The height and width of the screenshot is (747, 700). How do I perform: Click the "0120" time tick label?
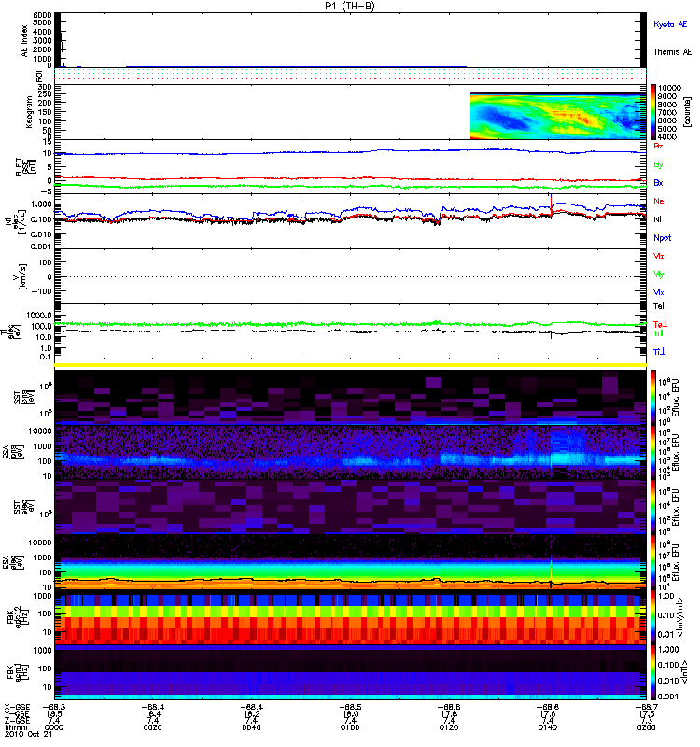click(x=449, y=728)
